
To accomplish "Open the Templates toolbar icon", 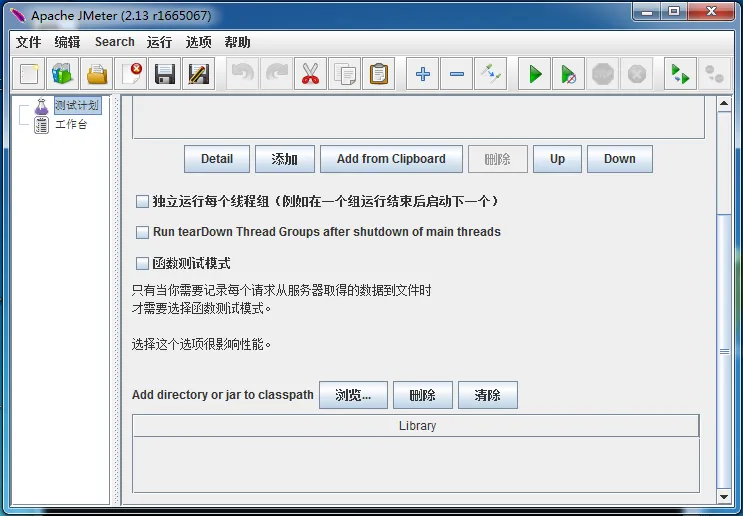I will click(x=63, y=74).
